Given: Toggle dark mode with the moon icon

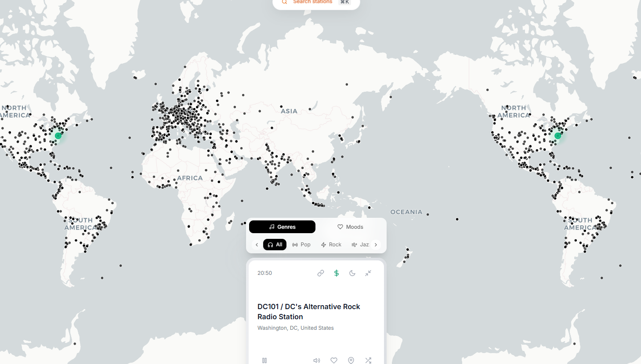Looking at the screenshot, I should point(352,273).
